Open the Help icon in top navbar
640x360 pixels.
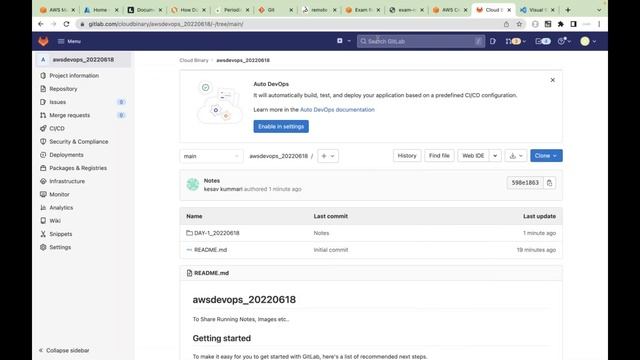564,41
